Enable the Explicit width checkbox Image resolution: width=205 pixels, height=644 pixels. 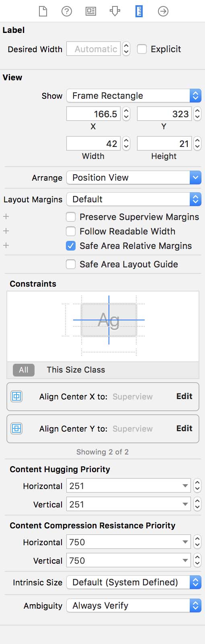click(x=142, y=49)
